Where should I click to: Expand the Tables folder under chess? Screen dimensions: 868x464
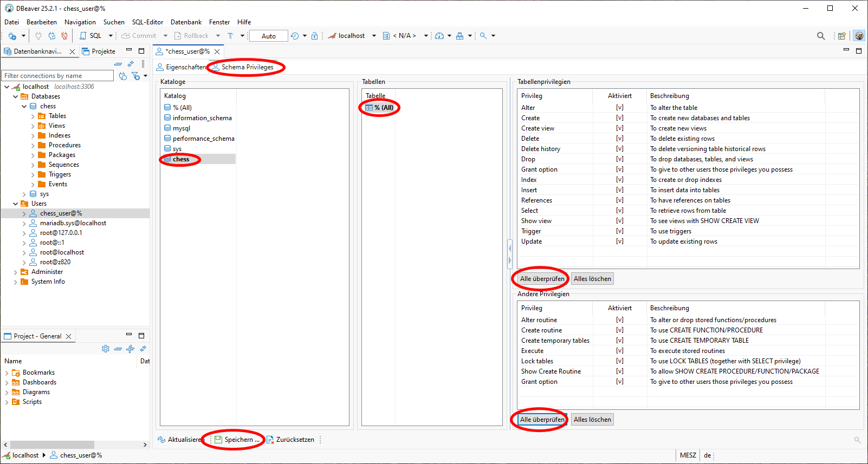coord(33,116)
